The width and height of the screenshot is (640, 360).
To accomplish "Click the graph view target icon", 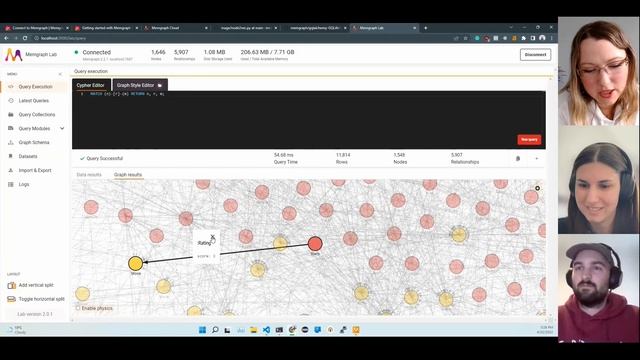I will [x=538, y=188].
